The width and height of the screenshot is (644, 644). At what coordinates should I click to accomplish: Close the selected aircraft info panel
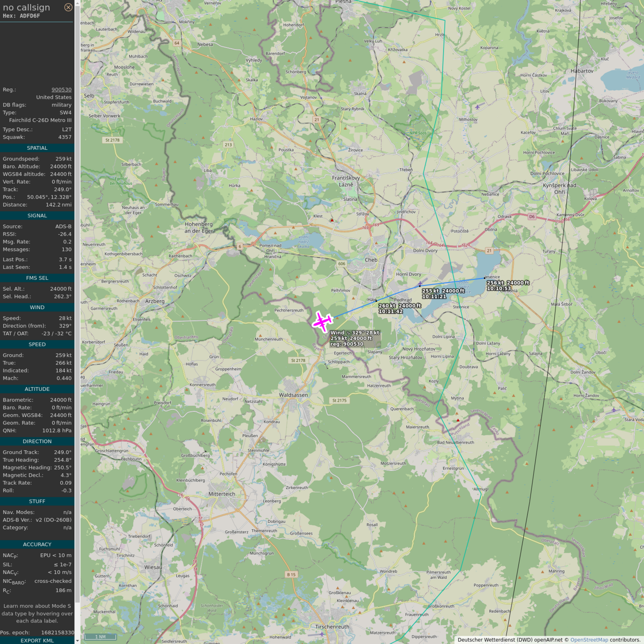coord(68,7)
